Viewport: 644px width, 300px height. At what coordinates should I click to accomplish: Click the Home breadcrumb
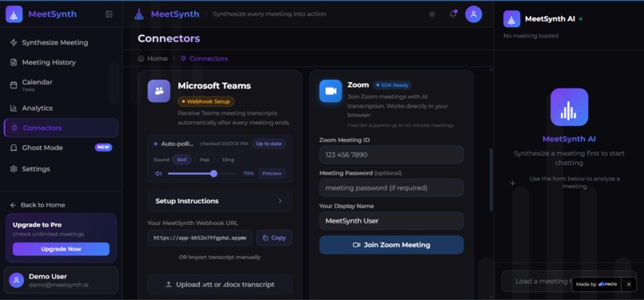click(153, 59)
